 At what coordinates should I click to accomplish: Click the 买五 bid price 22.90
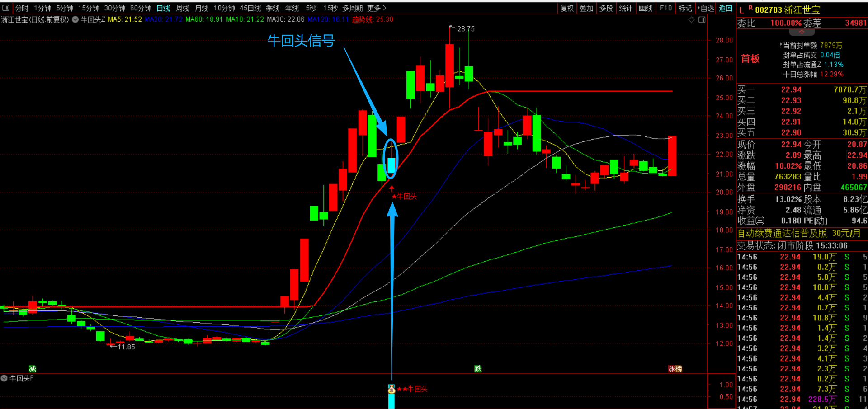(791, 132)
